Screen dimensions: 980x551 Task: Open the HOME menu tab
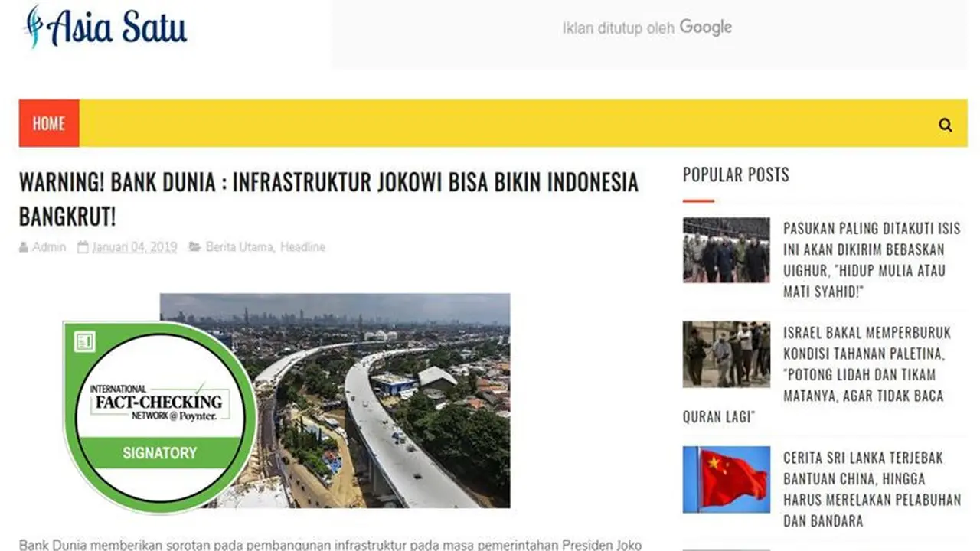[x=49, y=123]
